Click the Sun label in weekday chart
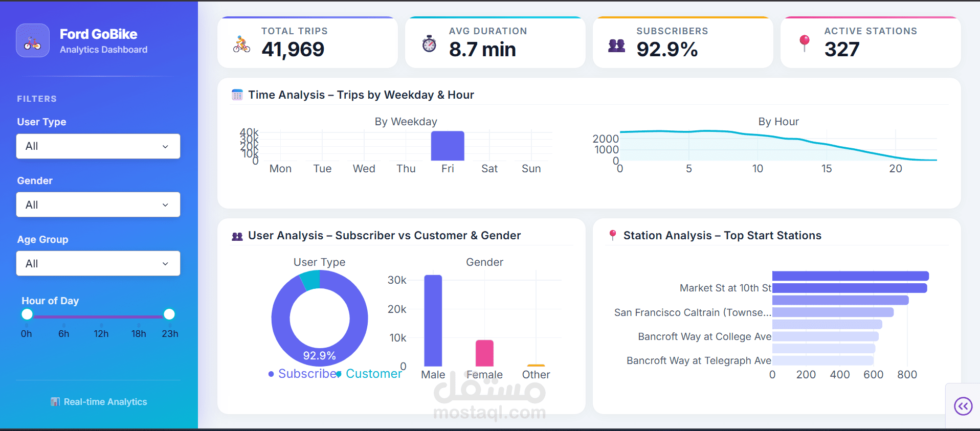Viewport: 980px width, 431px height. (x=531, y=169)
